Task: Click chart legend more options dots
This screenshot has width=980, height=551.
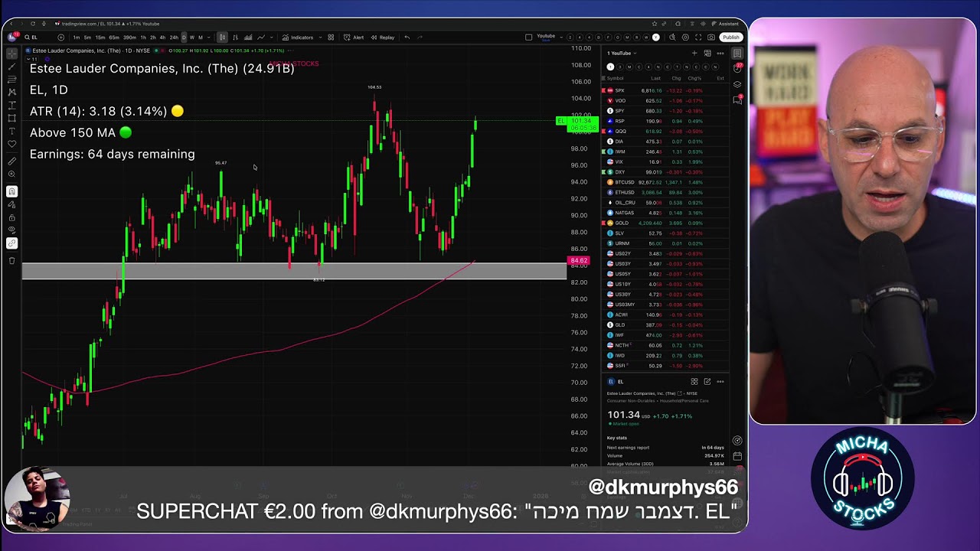Action: (291, 51)
